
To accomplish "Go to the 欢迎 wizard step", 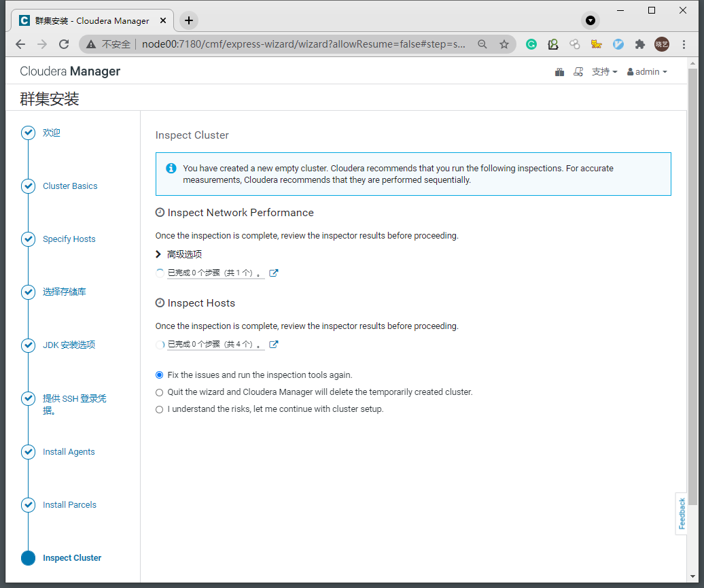I will click(x=51, y=133).
